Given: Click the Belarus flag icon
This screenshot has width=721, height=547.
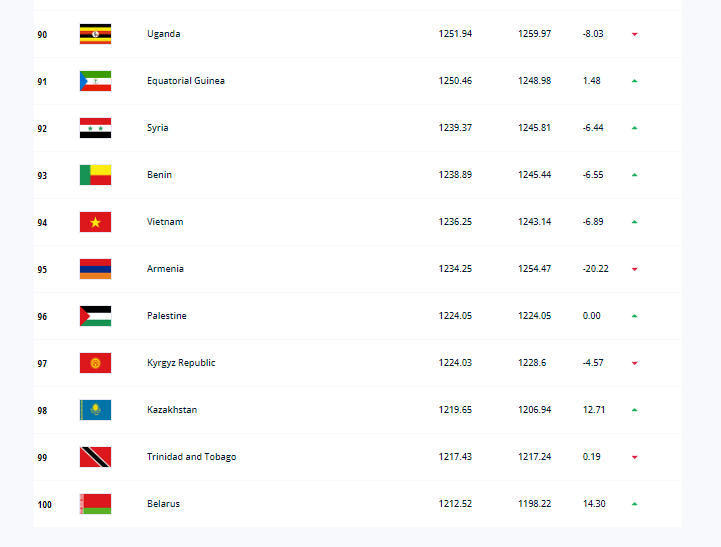Looking at the screenshot, I should (95, 504).
